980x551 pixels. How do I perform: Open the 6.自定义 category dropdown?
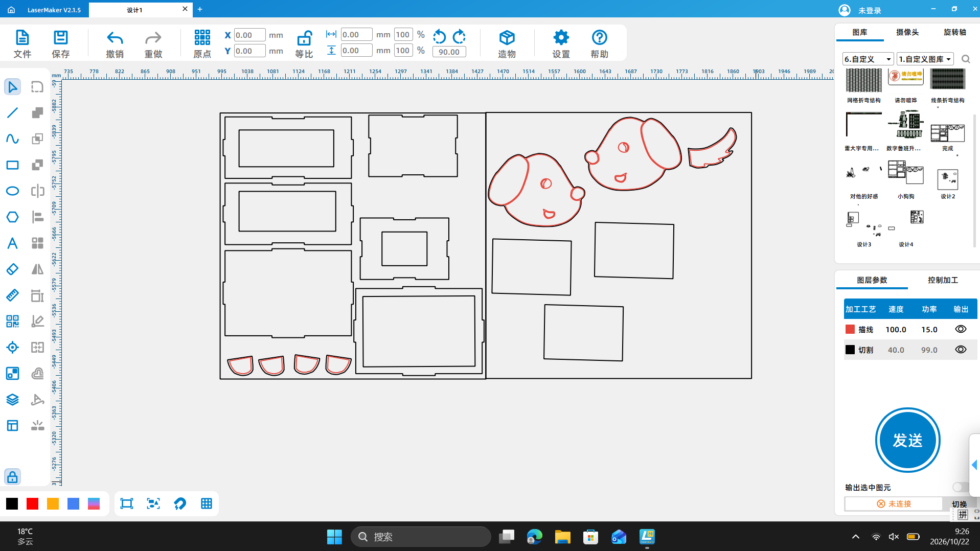pyautogui.click(x=868, y=59)
